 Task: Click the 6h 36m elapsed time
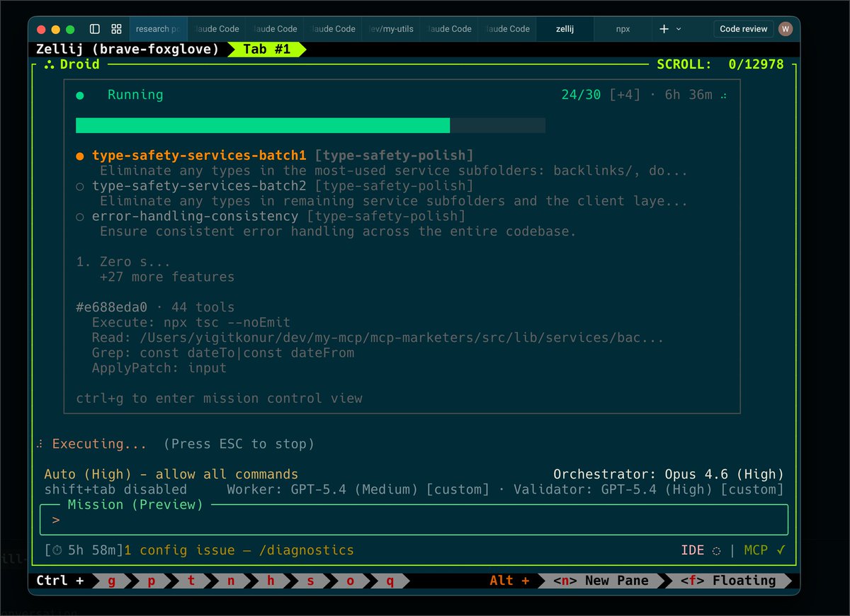688,95
